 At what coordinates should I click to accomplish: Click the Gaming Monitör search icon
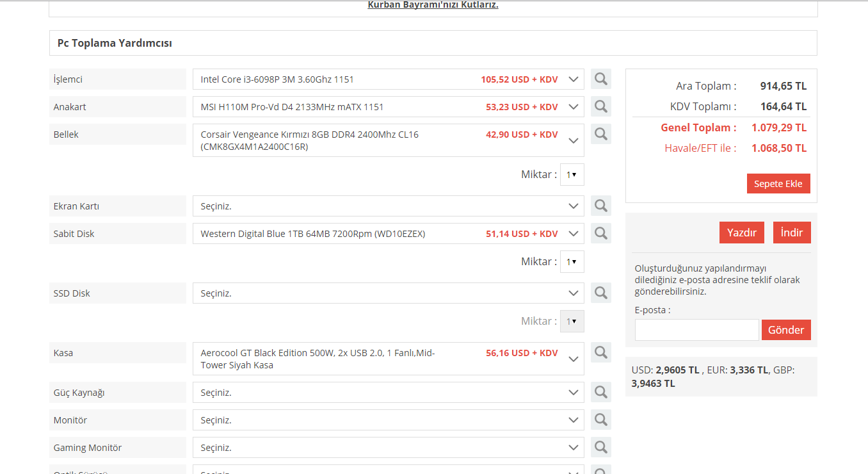click(x=600, y=447)
